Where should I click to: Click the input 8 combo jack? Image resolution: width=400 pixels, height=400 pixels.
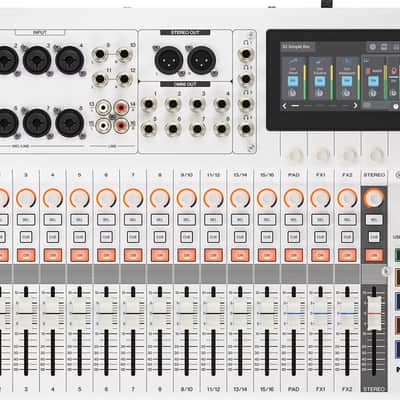click(69, 123)
